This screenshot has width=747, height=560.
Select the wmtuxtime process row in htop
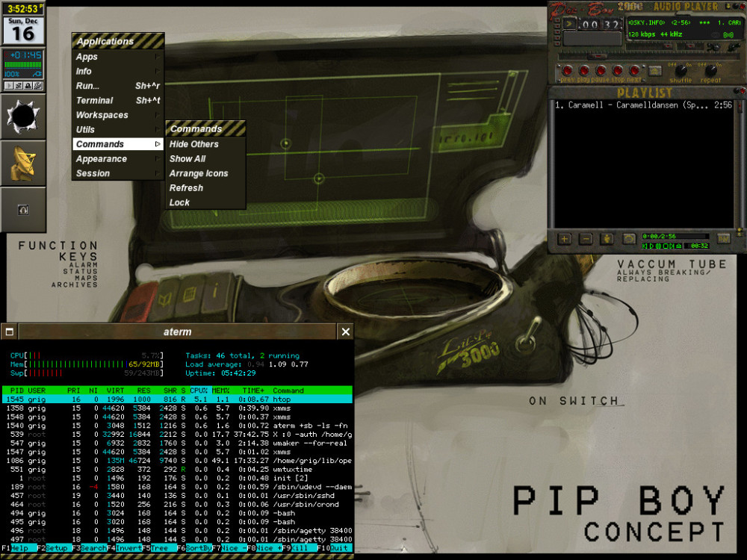(177, 470)
